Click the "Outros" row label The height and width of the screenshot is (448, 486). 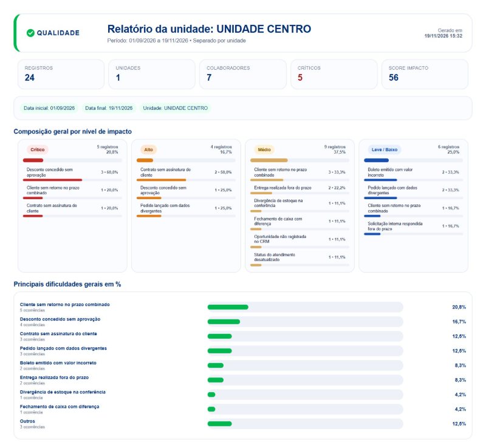(27, 421)
